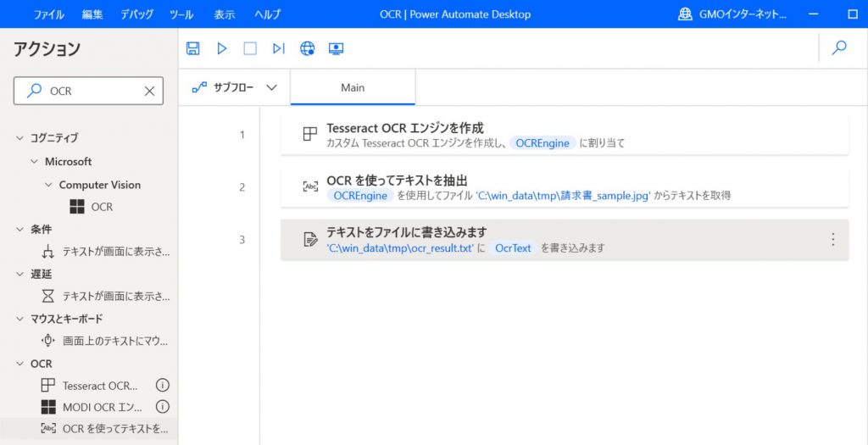Open the web recorder globe icon
This screenshot has height=445, width=868.
(307, 48)
